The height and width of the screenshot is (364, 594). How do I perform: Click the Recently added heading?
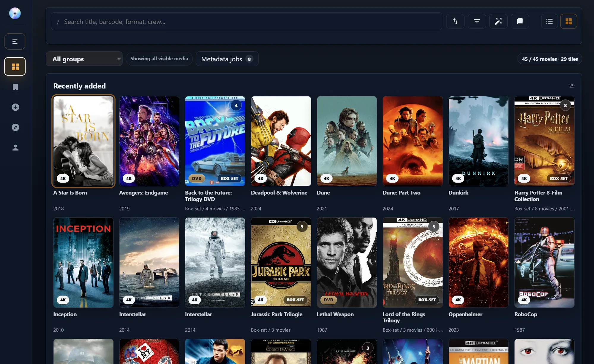coord(80,86)
